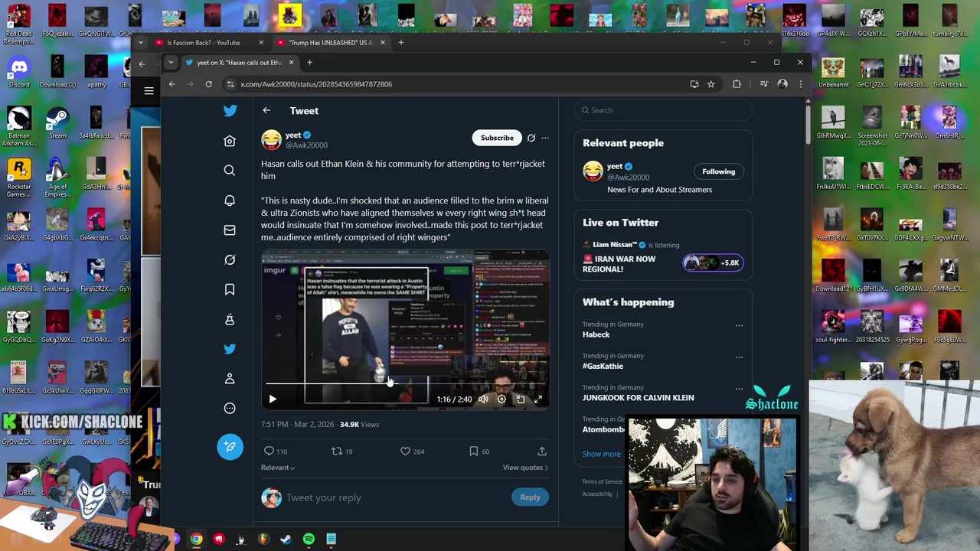Click the video progress bar
The width and height of the screenshot is (980, 551).
tap(406, 383)
